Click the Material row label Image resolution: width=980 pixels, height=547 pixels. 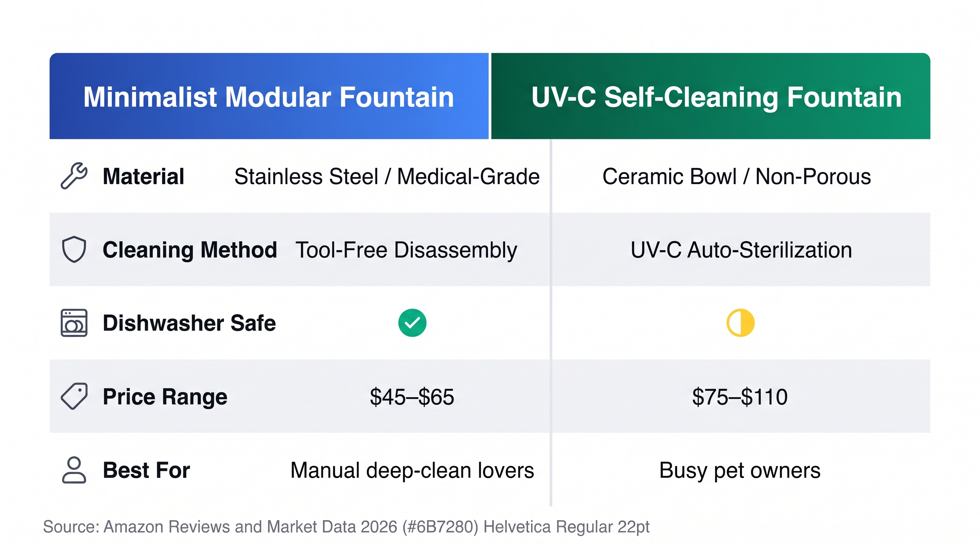[144, 177]
